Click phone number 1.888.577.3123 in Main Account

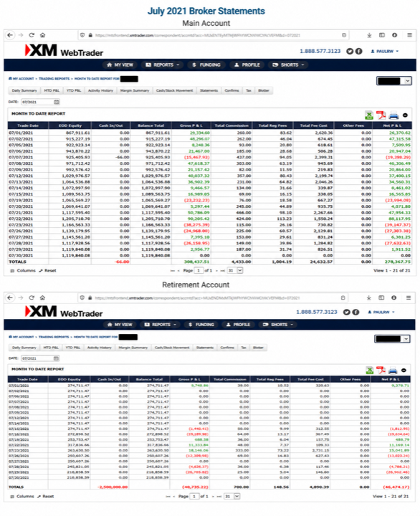pyautogui.click(x=320, y=51)
